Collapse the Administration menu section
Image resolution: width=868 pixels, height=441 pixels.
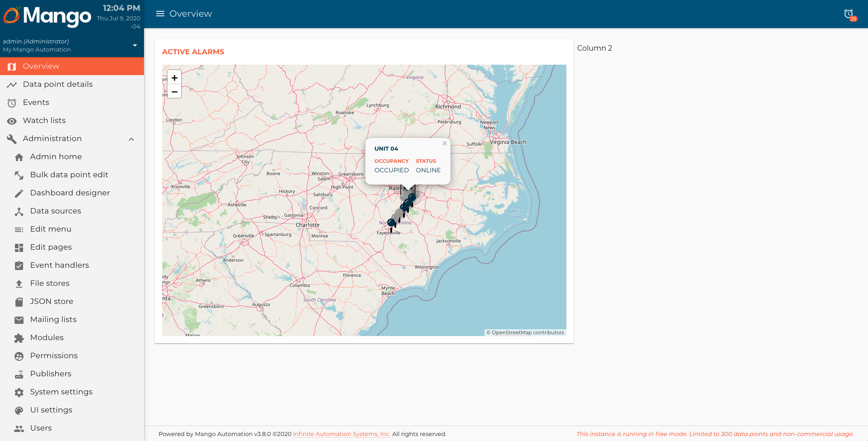(x=131, y=139)
